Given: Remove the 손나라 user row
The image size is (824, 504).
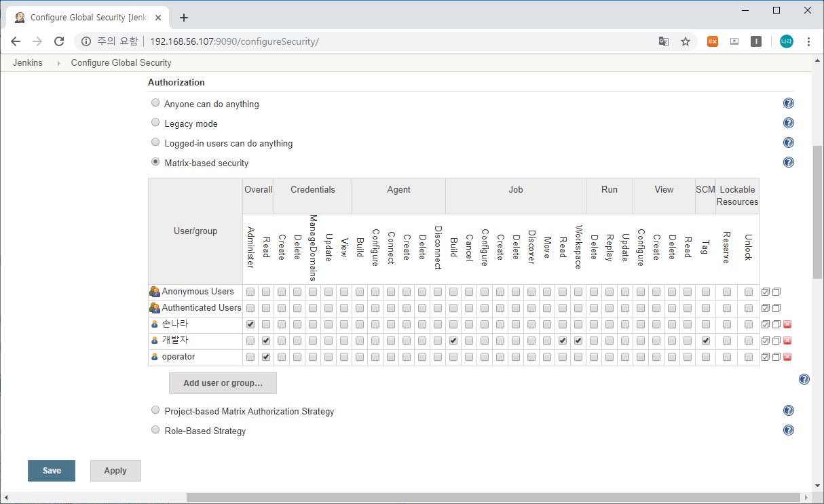Looking at the screenshot, I should coord(787,324).
